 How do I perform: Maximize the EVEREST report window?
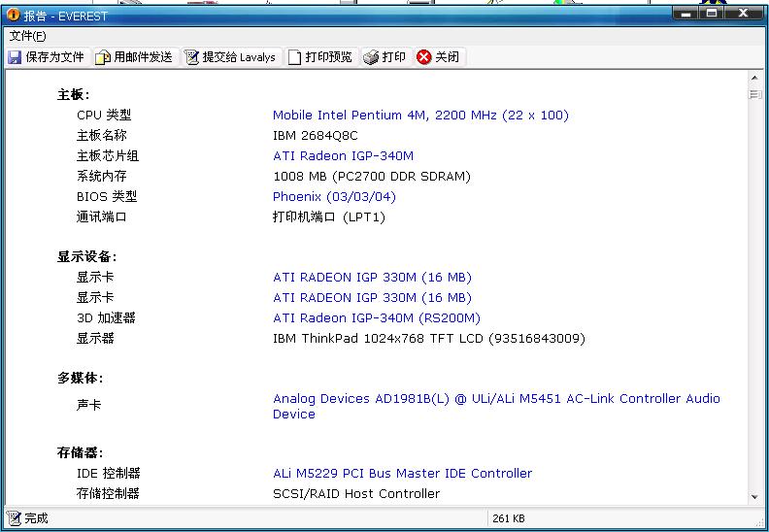tap(712, 14)
